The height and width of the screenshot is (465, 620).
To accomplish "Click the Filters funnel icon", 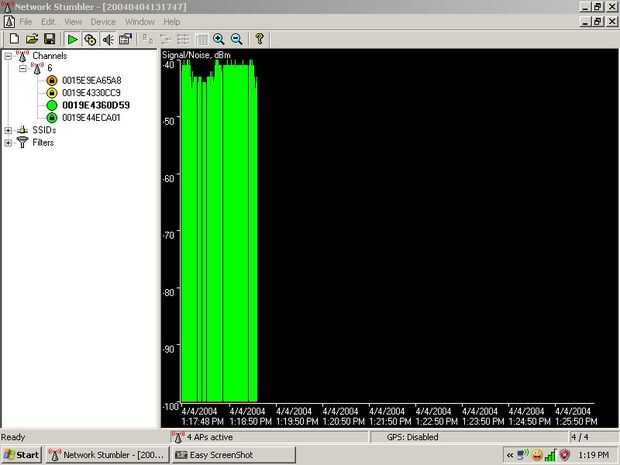I will click(x=23, y=142).
